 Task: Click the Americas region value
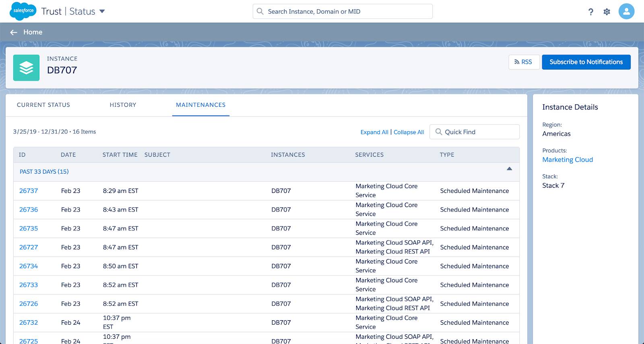(x=556, y=134)
